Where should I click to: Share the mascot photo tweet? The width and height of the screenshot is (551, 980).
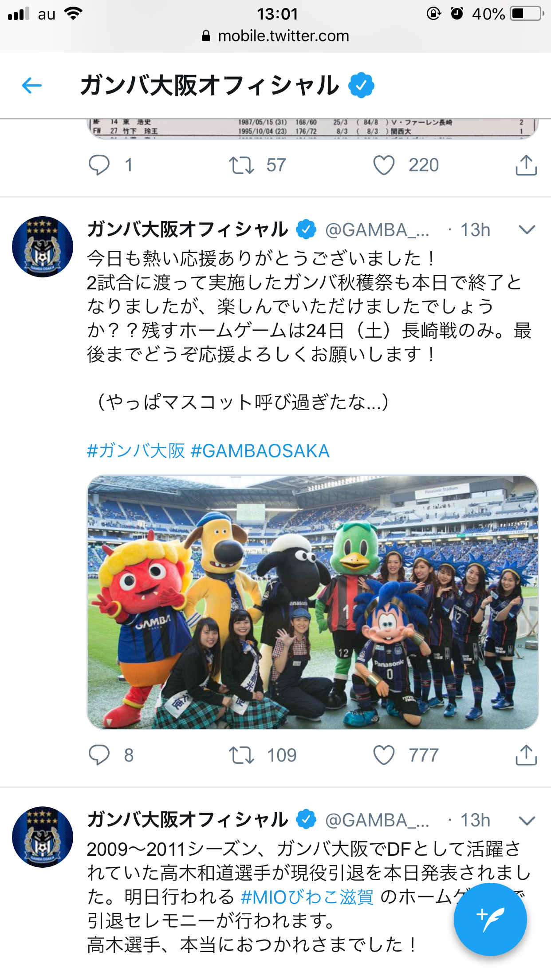click(526, 755)
